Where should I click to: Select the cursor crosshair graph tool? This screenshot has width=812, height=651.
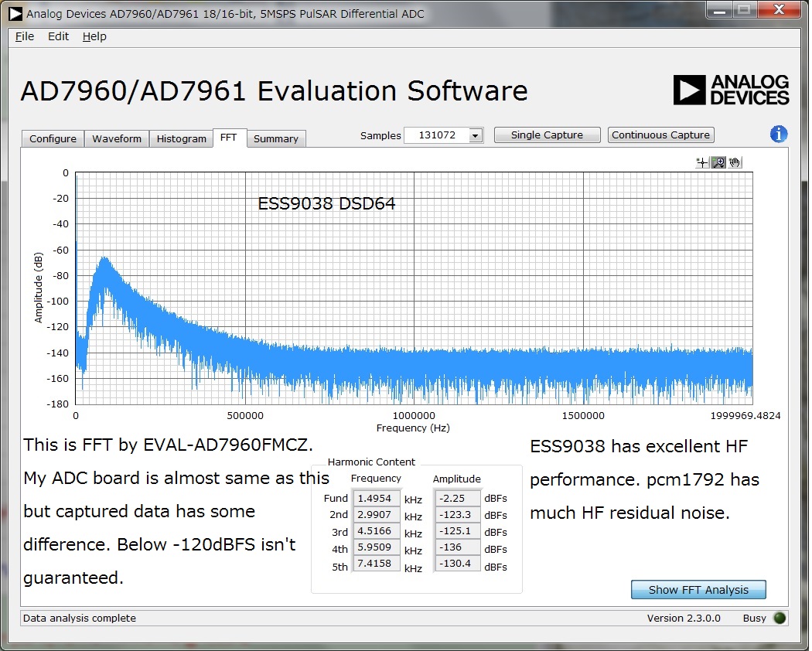coord(702,162)
